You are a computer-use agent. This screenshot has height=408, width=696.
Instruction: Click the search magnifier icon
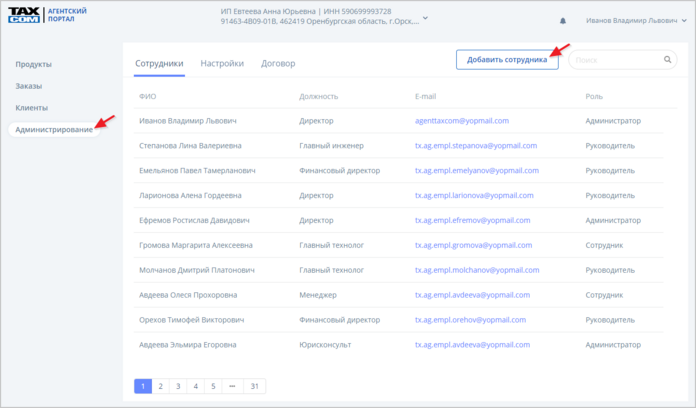click(667, 60)
